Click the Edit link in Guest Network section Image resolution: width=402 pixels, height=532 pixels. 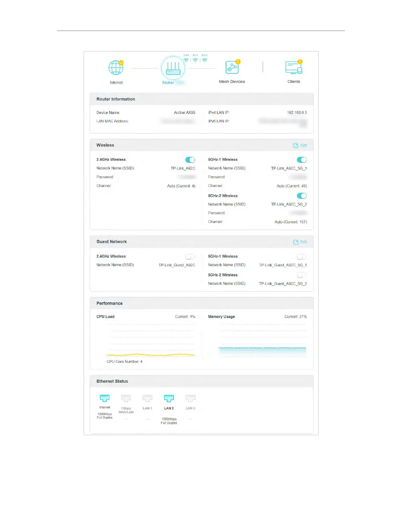[304, 242]
